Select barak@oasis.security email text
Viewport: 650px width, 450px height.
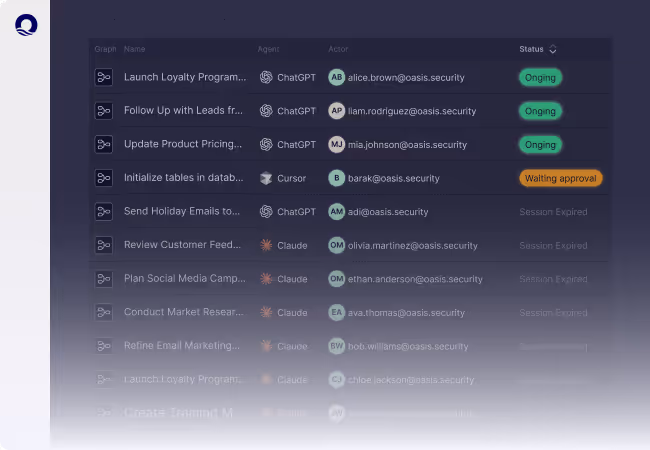[393, 178]
